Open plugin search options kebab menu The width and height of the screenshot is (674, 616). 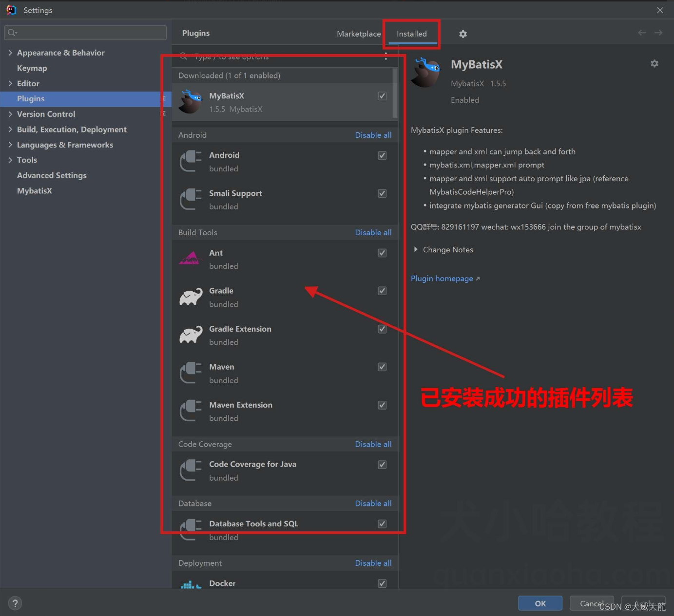pos(386,56)
